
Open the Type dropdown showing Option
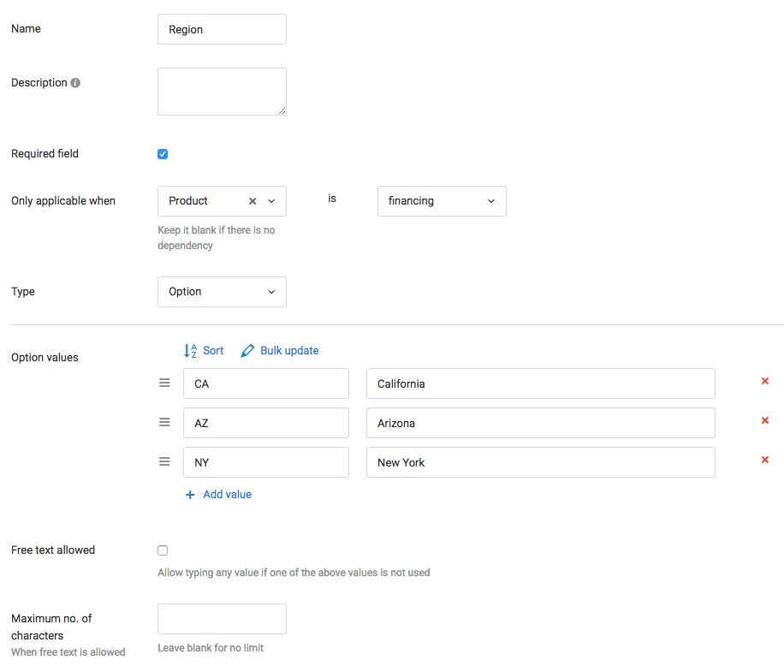tap(222, 291)
